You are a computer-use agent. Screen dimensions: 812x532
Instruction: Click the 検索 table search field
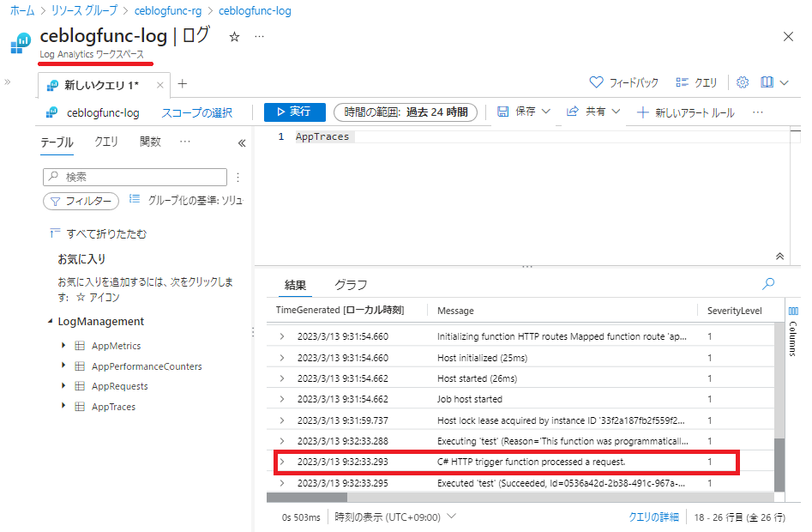pos(135,177)
